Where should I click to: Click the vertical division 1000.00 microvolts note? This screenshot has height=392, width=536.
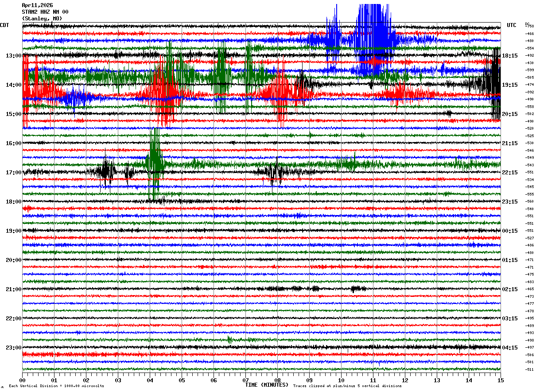pos(56,386)
